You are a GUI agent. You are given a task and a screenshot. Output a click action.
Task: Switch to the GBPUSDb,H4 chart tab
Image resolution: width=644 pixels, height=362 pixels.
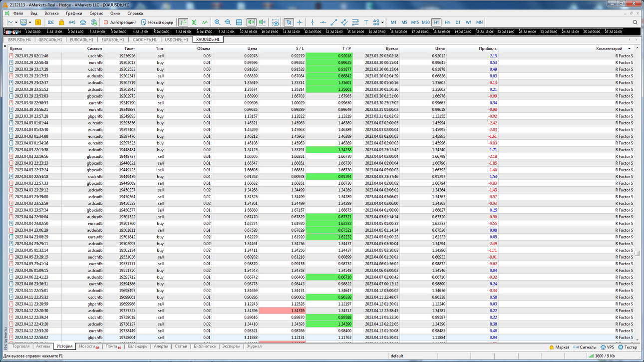click(x=19, y=39)
